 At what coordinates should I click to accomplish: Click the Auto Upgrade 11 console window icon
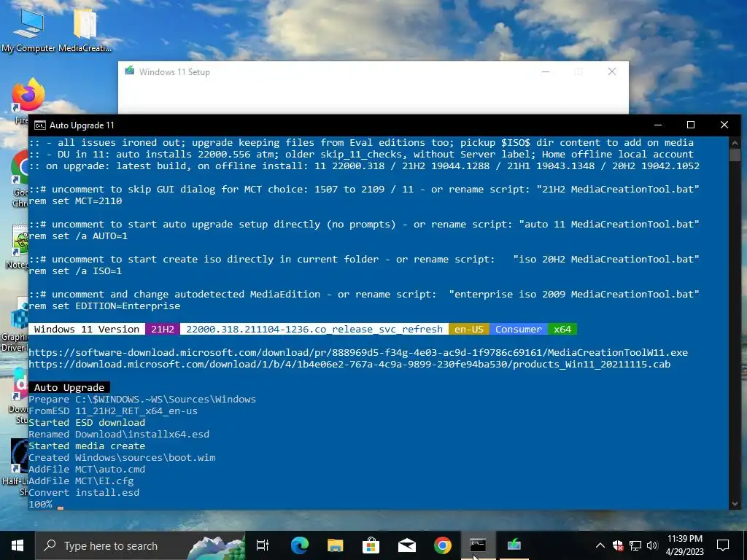[40, 125]
